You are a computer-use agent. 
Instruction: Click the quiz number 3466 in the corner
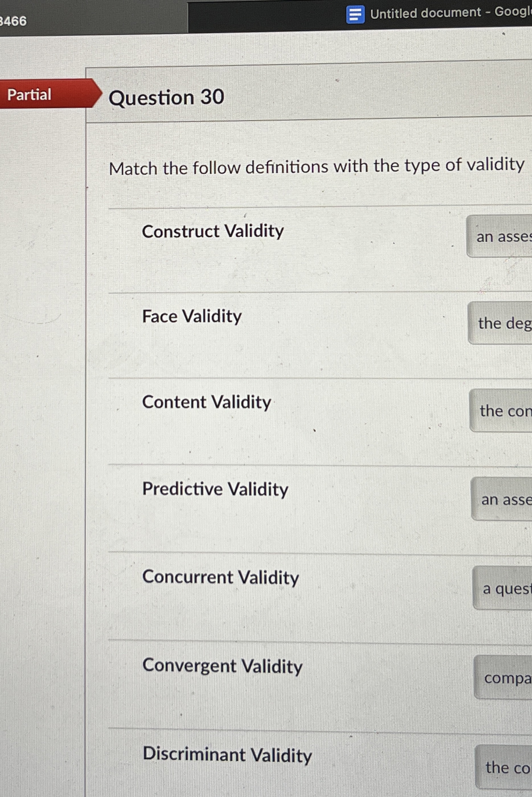14,21
